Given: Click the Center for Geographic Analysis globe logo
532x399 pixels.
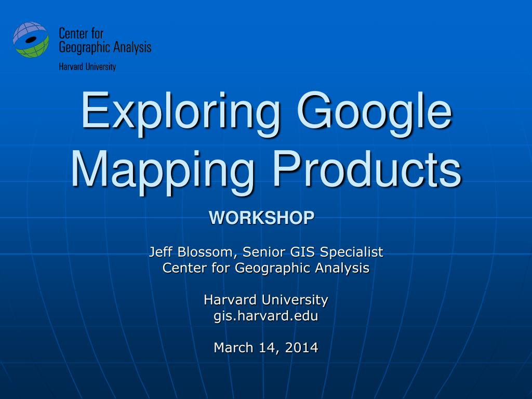Looking at the screenshot, I should point(31,39).
